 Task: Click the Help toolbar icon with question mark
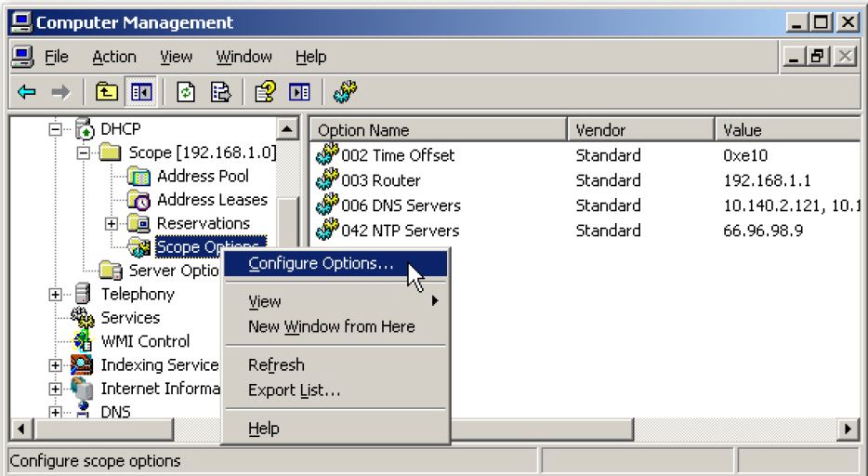(264, 91)
